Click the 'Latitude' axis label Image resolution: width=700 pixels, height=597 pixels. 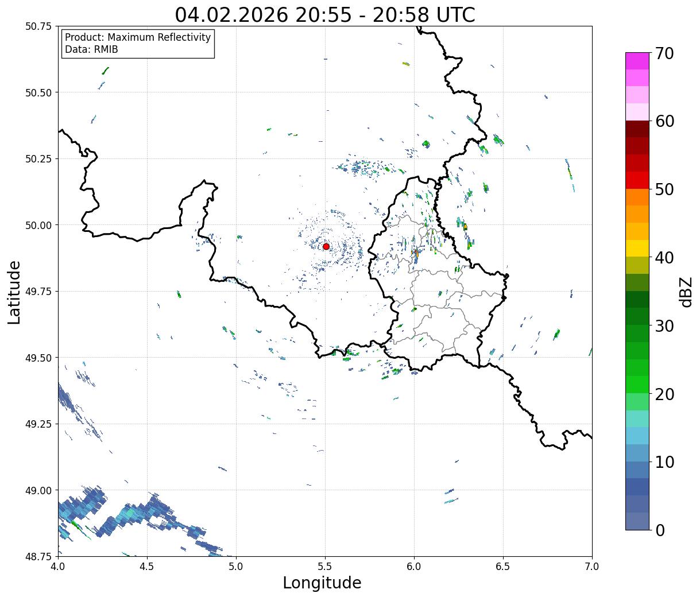click(14, 292)
